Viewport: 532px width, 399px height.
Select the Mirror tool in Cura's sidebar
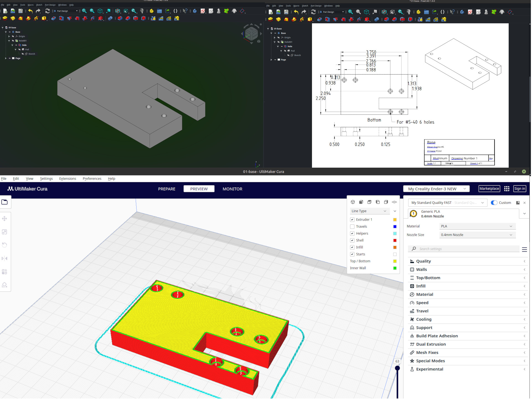[x=4, y=259]
